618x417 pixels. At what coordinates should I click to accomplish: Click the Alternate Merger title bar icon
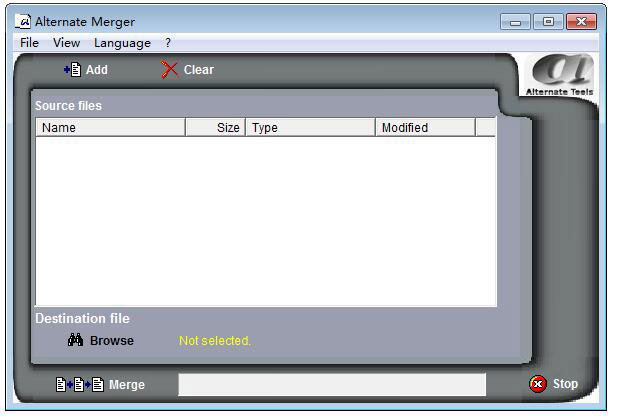tap(23, 21)
